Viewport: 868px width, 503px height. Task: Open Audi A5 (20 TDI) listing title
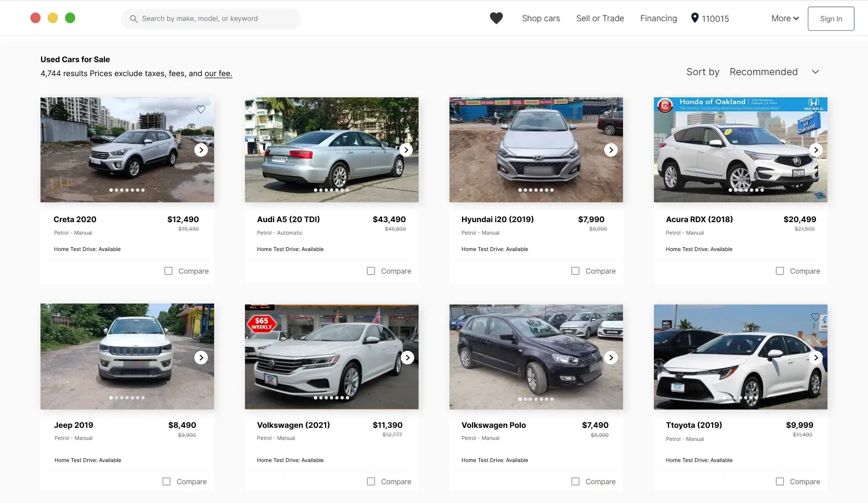click(x=288, y=219)
